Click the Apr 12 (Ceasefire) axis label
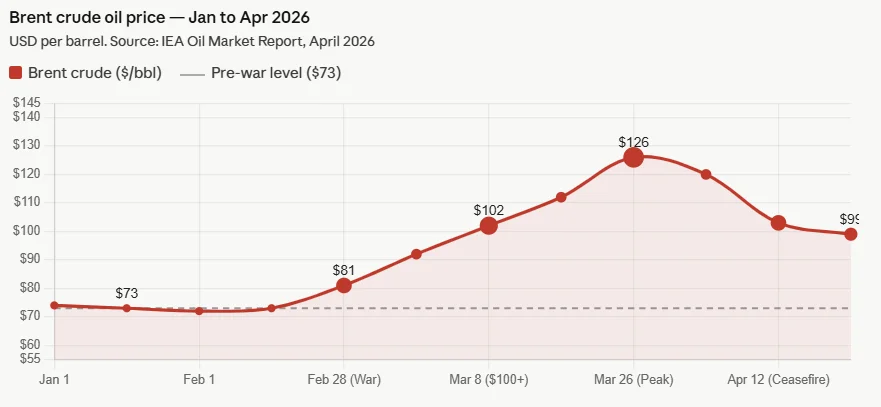881x407 pixels. click(x=778, y=380)
